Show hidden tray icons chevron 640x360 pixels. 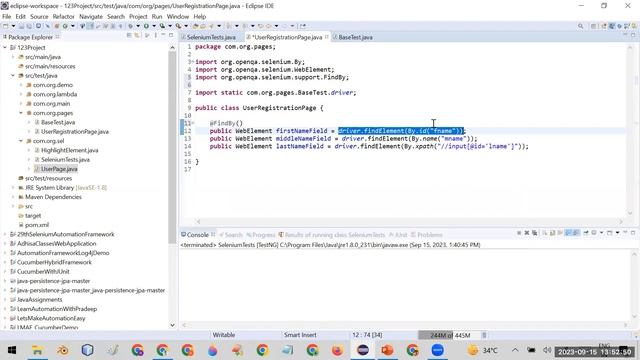(515, 350)
